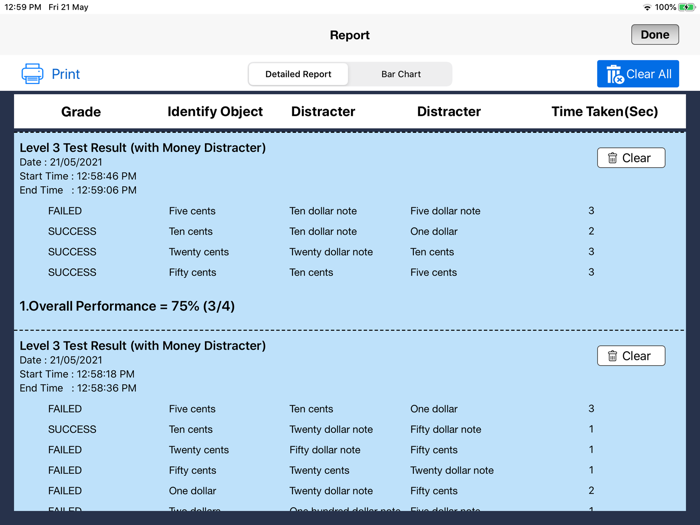The image size is (700, 525).
Task: Clear the 12:58:18 PM test result
Action: tap(631, 356)
